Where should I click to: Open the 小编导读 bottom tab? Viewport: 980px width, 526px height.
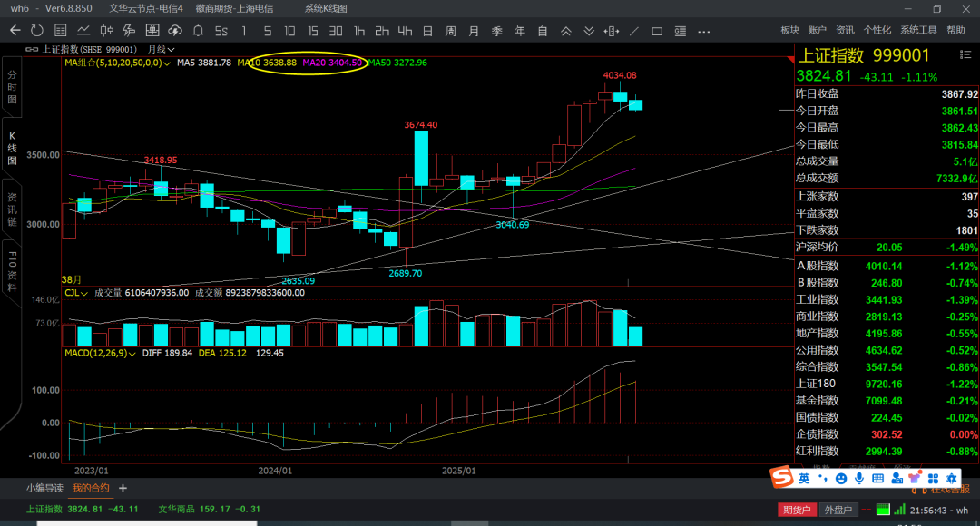click(x=44, y=488)
